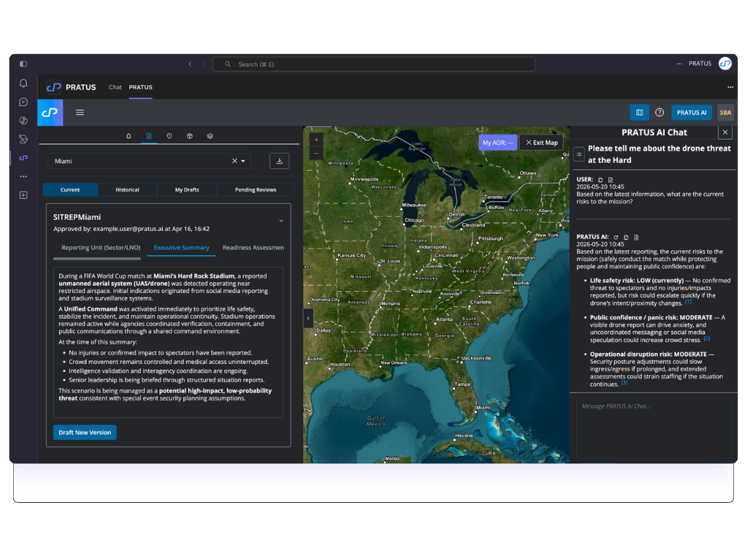Open the hamburger menu
The width and height of the screenshot is (747, 560).
coord(80,113)
